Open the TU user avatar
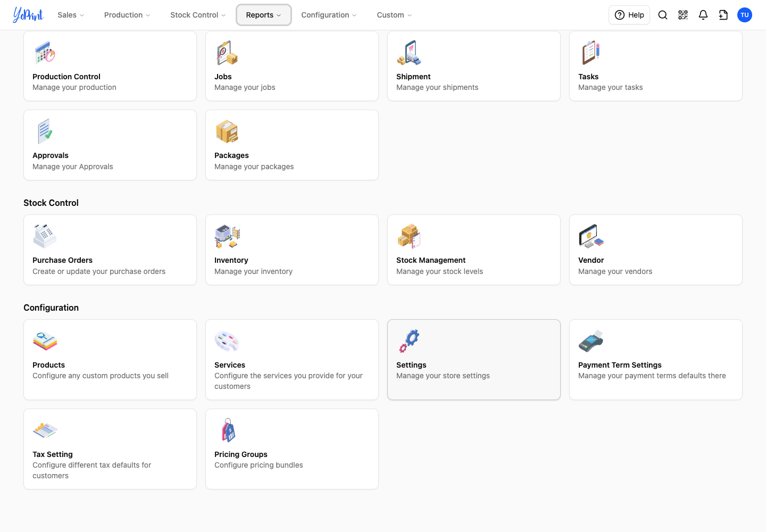The height and width of the screenshot is (532, 766). pyautogui.click(x=745, y=15)
